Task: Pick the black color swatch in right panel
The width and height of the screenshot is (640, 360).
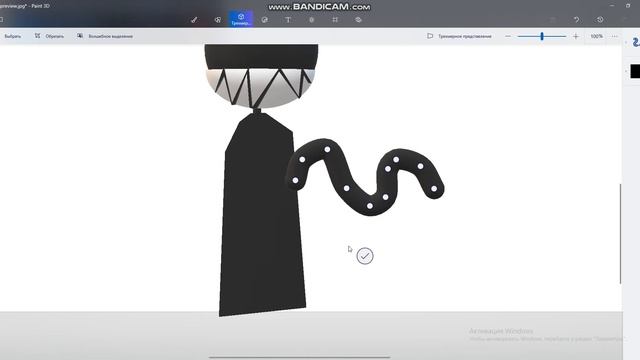Action: click(635, 71)
